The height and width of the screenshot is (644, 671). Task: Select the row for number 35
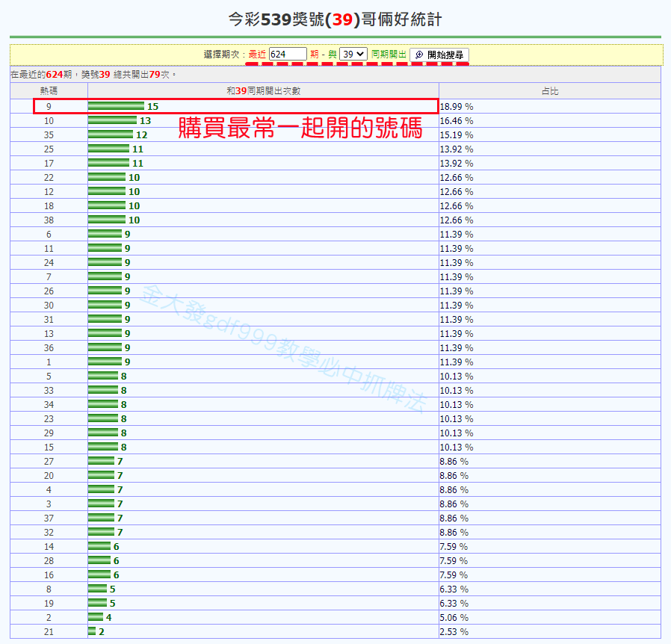(49, 135)
